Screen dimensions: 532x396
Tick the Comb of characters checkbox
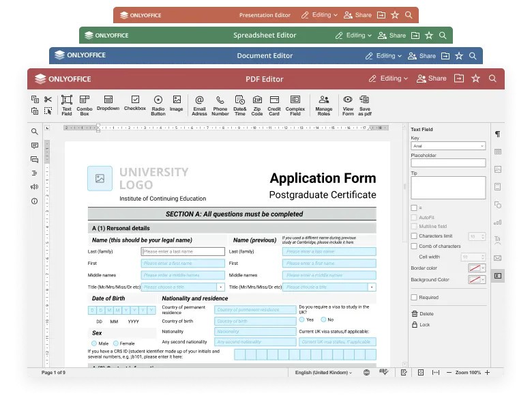point(414,246)
